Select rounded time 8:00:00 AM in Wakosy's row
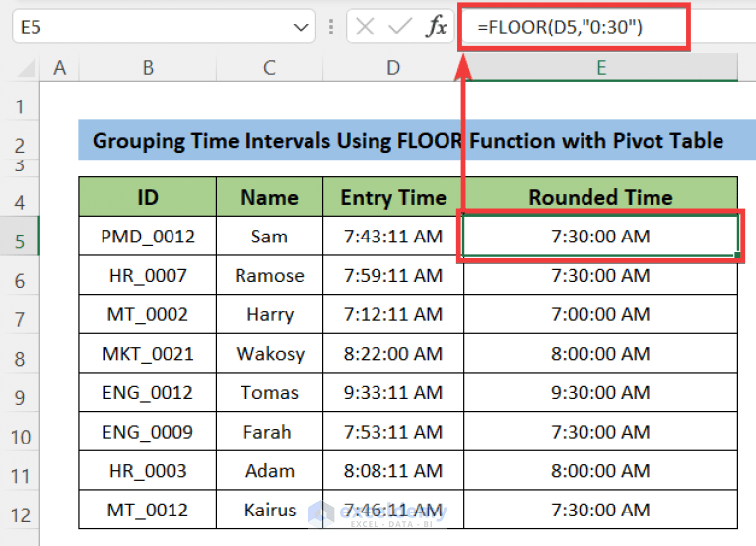Viewport: 756px width, 546px height. [x=600, y=353]
